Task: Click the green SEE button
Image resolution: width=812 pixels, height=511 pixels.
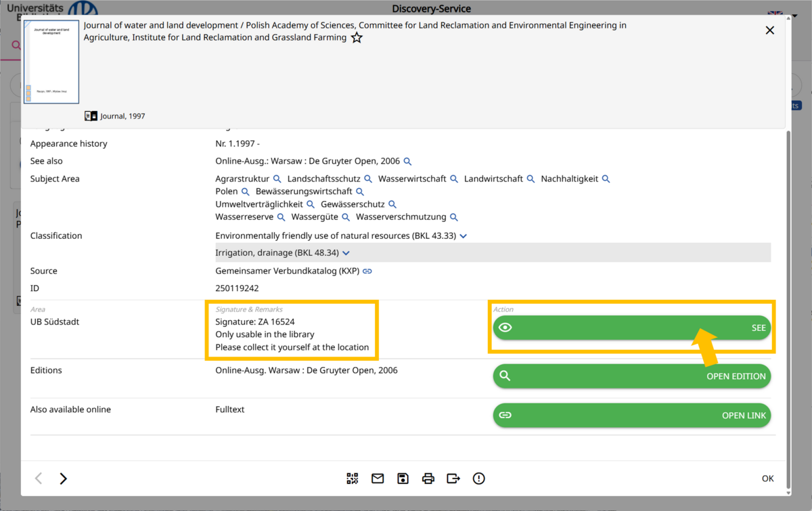Action: pos(631,328)
